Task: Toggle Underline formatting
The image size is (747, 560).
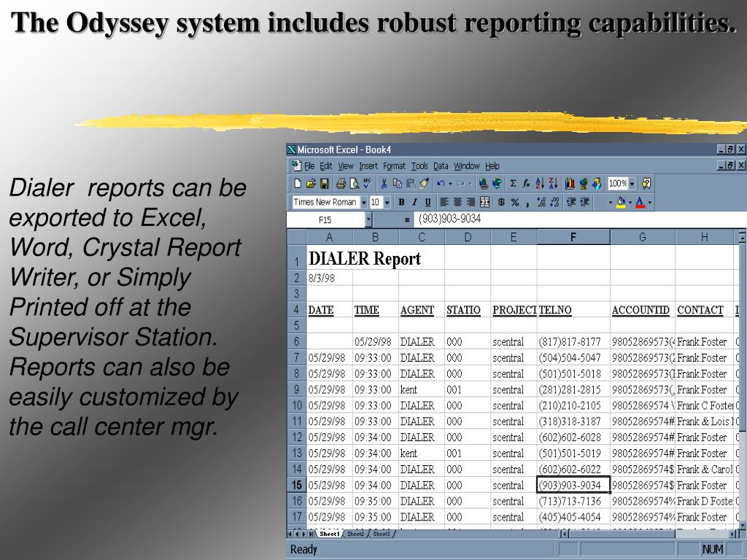Action: (x=427, y=203)
